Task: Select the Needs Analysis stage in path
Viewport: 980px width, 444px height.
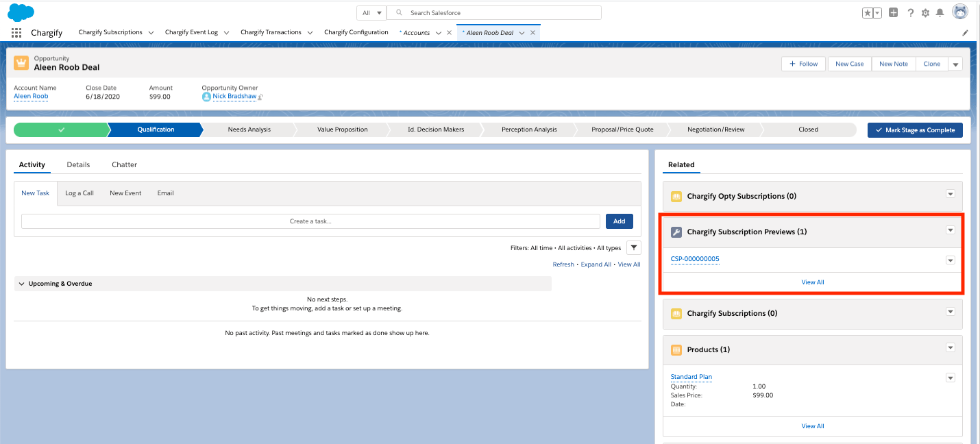Action: tap(249, 129)
